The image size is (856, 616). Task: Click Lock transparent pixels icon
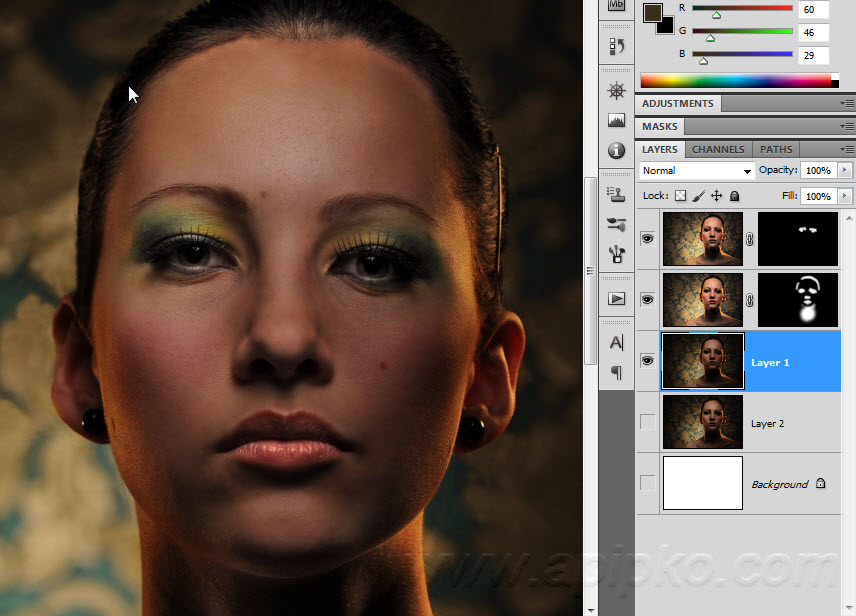coord(680,196)
